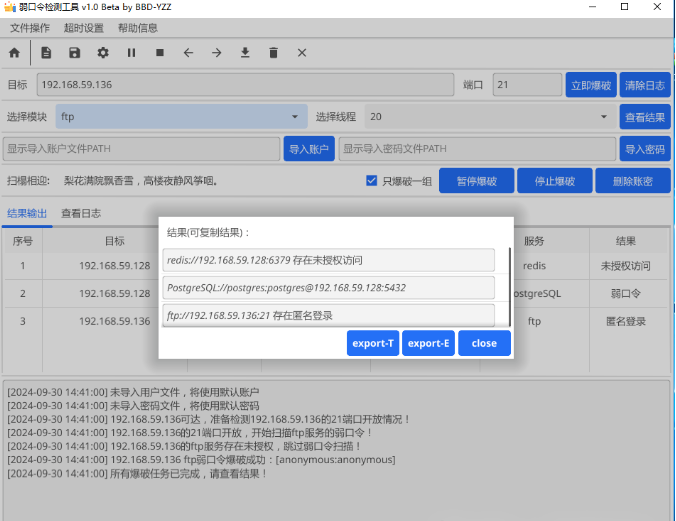Viewport: 676px width, 521px height.
Task: Click the log line with anonymous:anonymous
Action: point(201,460)
